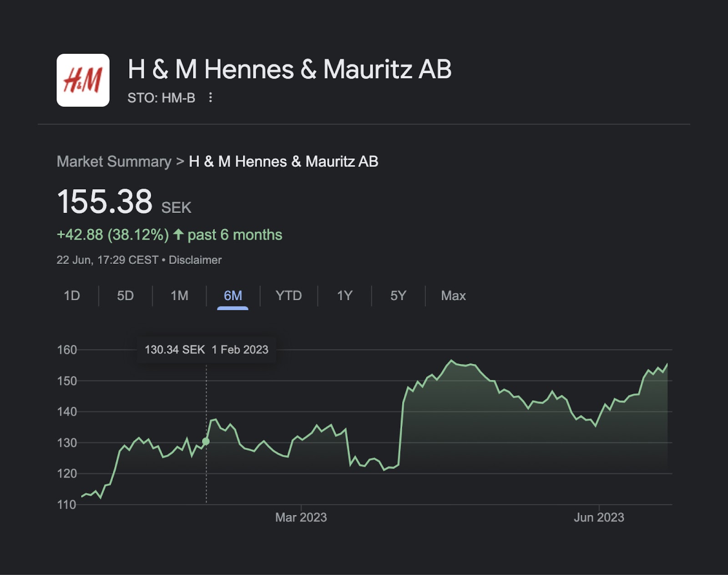
Task: Switch to the 5D range tab
Action: [x=125, y=296]
